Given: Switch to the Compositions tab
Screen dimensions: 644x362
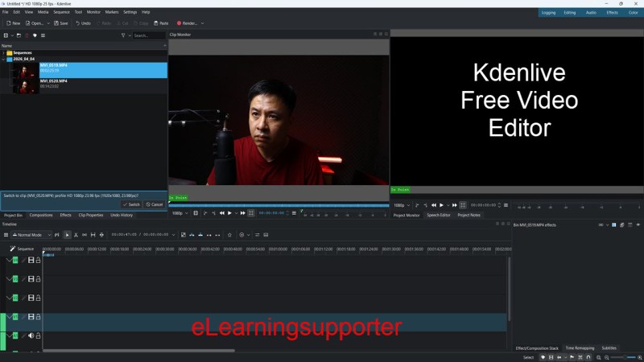Looking at the screenshot, I should 41,215.
